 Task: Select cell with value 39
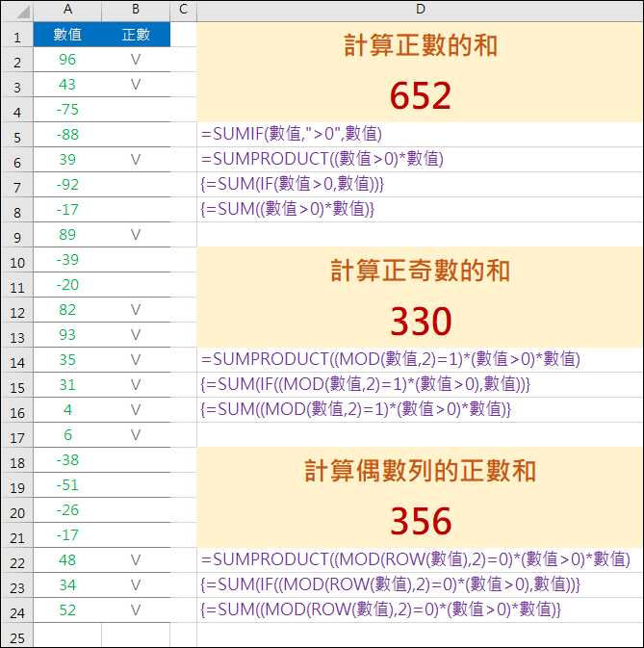pyautogui.click(x=67, y=160)
